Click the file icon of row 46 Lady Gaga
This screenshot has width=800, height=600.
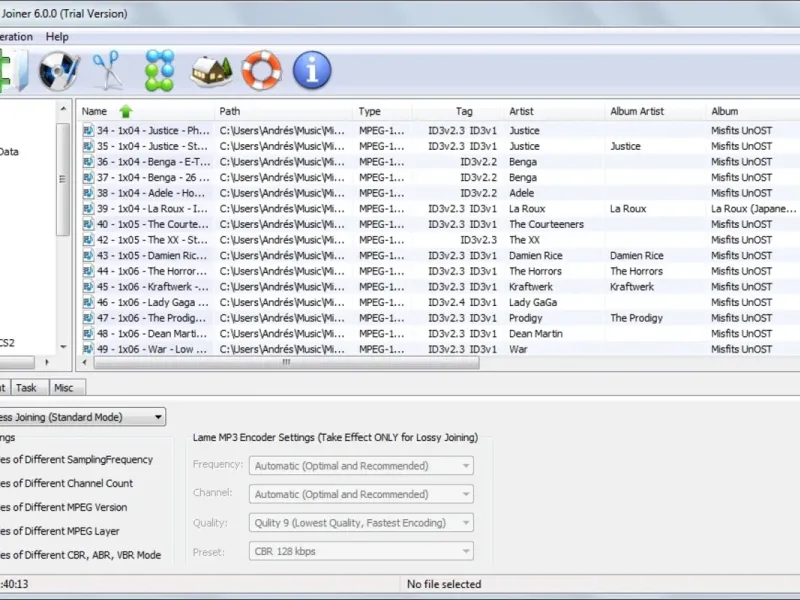88,303
